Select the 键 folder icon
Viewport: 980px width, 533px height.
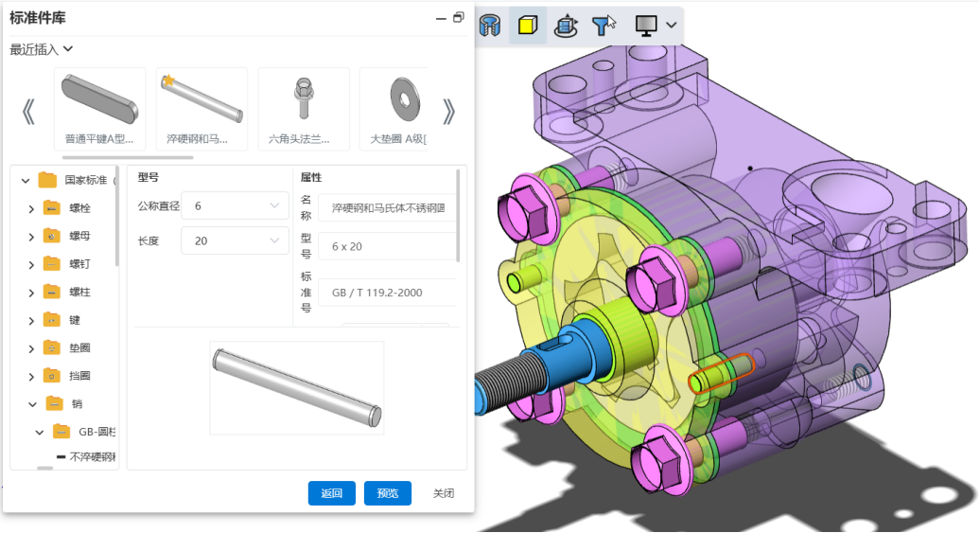point(51,320)
